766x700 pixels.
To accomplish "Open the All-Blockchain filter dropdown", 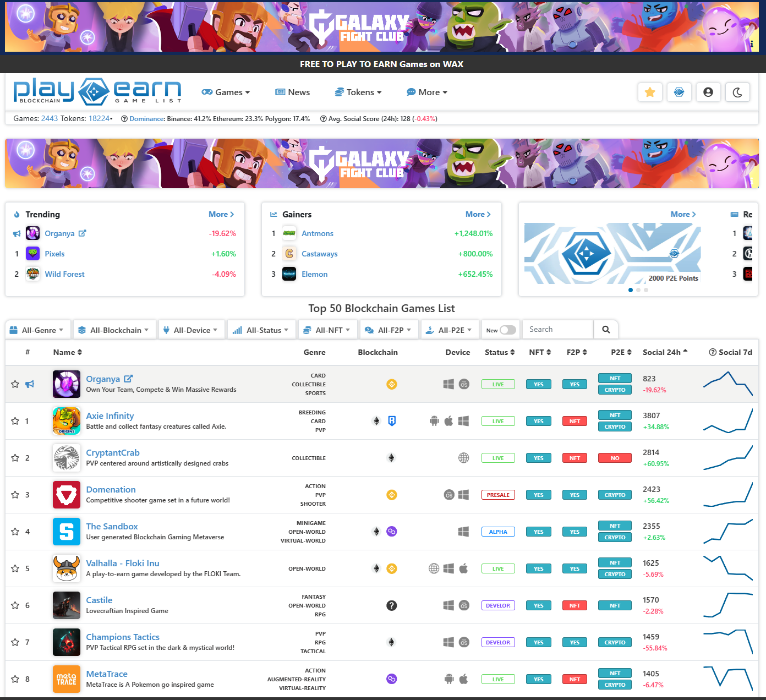I will click(x=114, y=330).
